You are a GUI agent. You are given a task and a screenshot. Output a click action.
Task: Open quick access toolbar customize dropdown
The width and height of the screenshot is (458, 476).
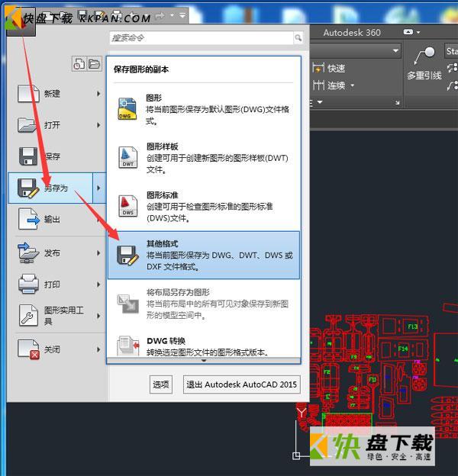(x=182, y=15)
